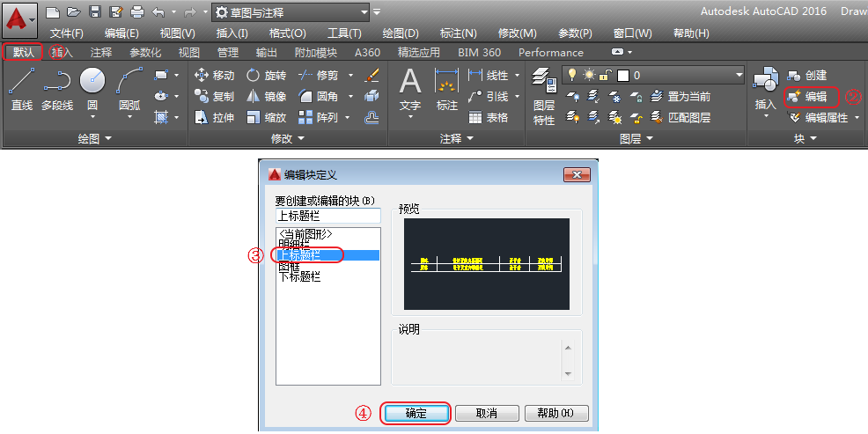Expand the 块 panel flyout

pos(805,139)
